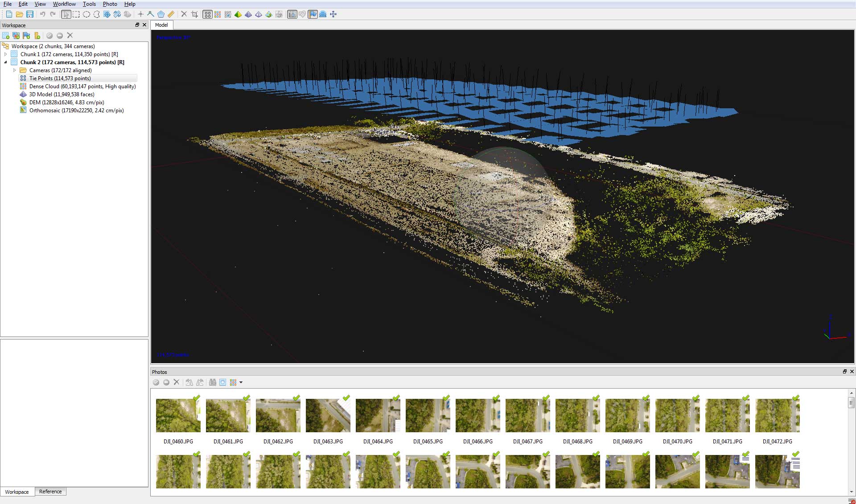The height and width of the screenshot is (504, 856).
Task: Select the Draw Point tool
Action: pyautogui.click(x=140, y=14)
